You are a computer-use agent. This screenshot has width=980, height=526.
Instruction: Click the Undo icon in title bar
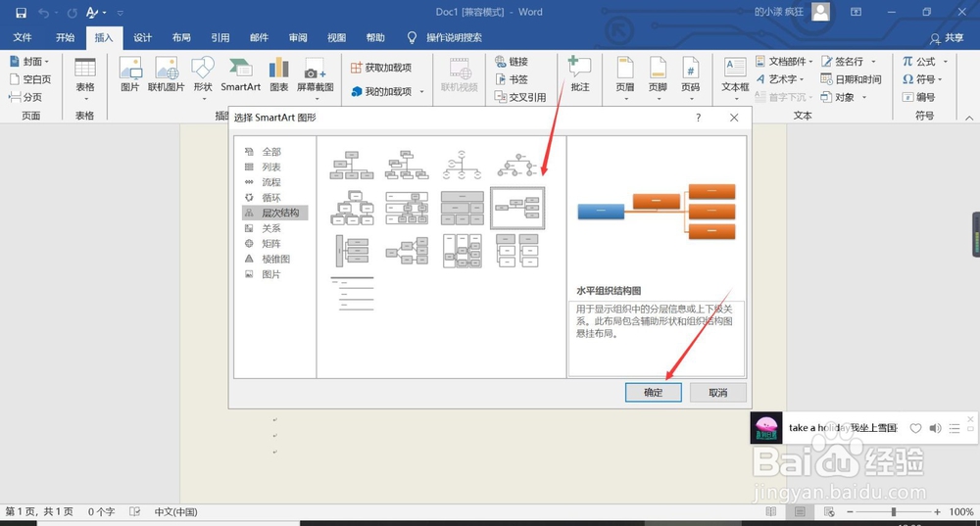click(43, 13)
